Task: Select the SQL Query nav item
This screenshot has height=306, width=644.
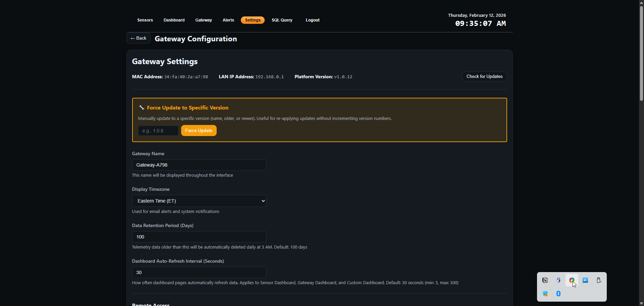Action: point(282,20)
